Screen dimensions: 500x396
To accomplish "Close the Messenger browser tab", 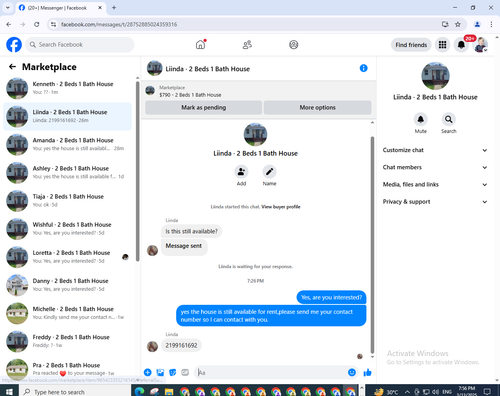I will tap(100, 8).
